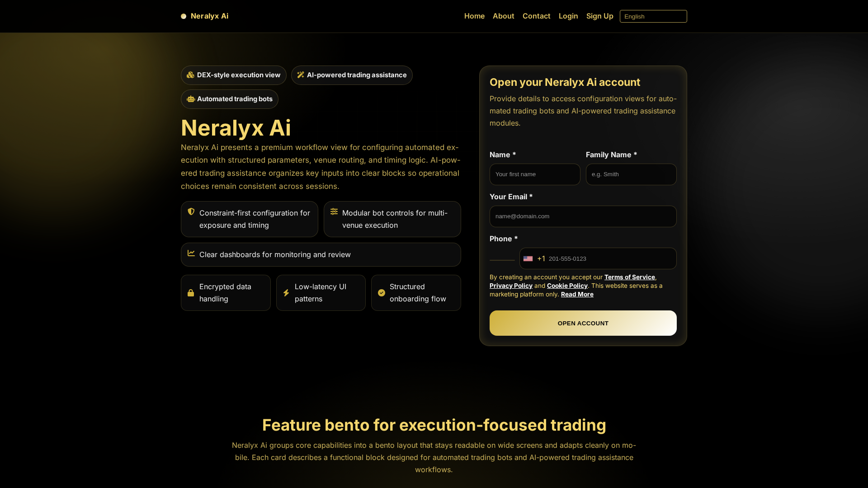Click the check circle icon beside Structured onboarding
This screenshot has height=488, width=868.
[382, 293]
